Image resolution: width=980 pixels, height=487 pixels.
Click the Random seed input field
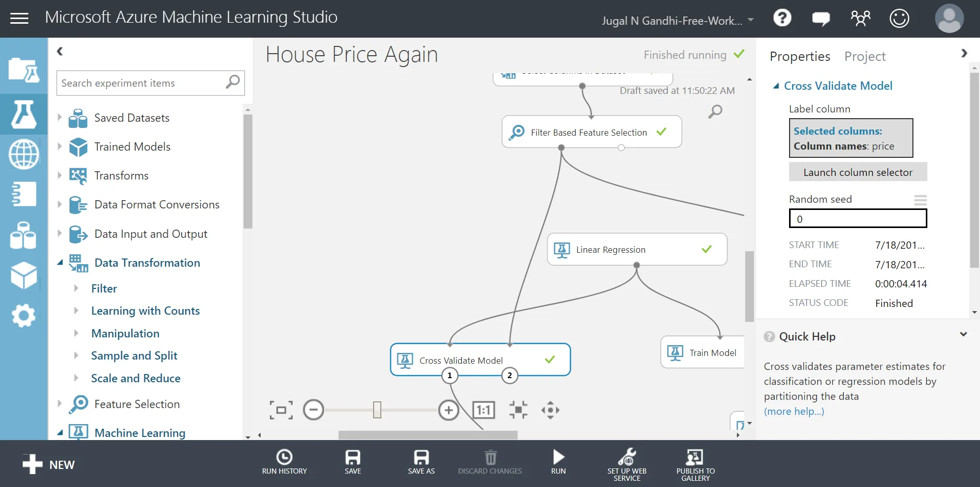pos(858,219)
